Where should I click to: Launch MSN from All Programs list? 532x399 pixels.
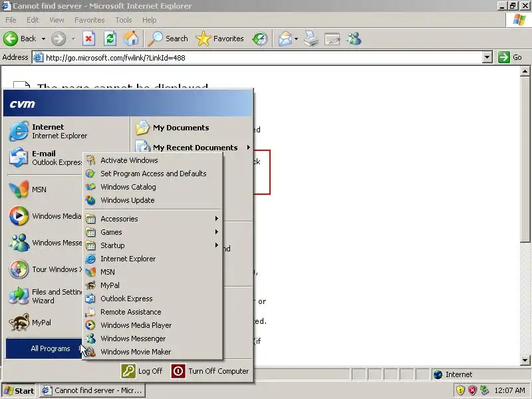coord(153,272)
